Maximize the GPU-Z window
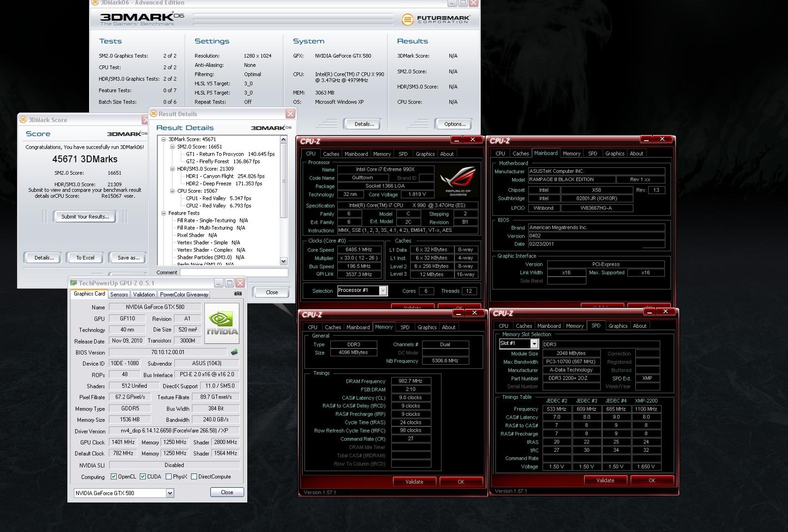This screenshot has height=532, width=788. 229,283
